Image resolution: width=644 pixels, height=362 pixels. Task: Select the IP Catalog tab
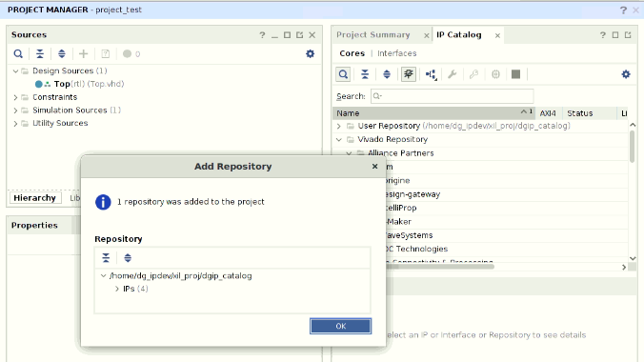point(459,35)
